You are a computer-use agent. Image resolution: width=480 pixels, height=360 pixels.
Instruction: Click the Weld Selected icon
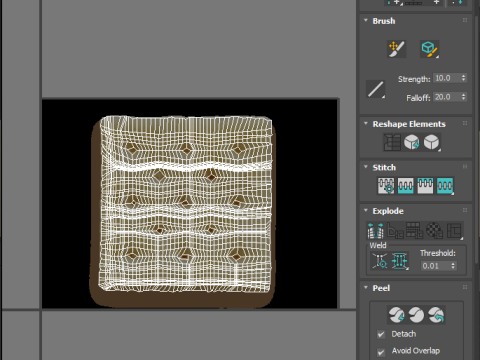coord(399,261)
